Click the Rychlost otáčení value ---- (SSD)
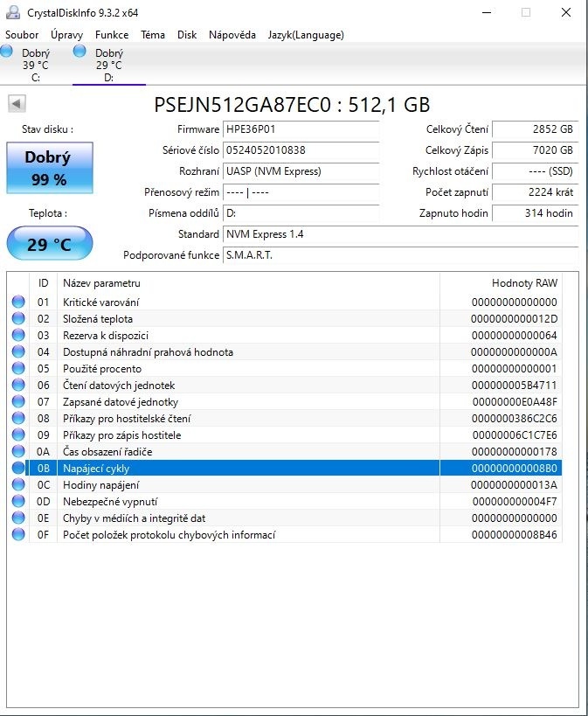The height and width of the screenshot is (716, 588). click(535, 171)
